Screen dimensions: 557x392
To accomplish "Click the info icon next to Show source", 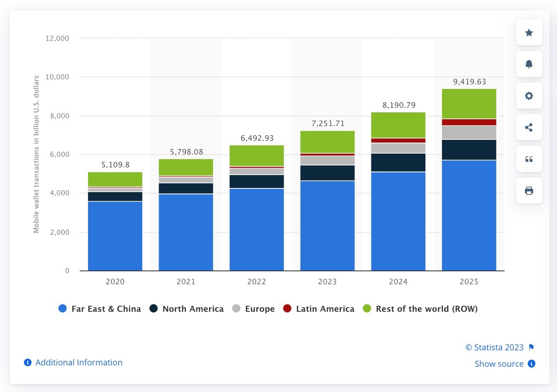I will point(531,364).
